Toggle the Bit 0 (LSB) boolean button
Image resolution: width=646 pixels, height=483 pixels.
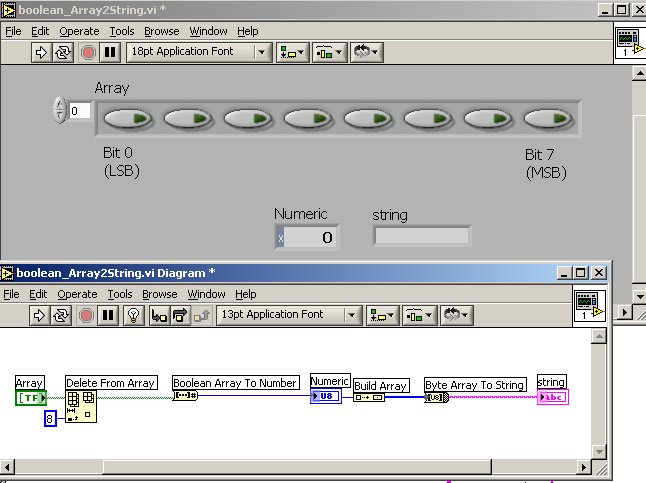point(128,119)
